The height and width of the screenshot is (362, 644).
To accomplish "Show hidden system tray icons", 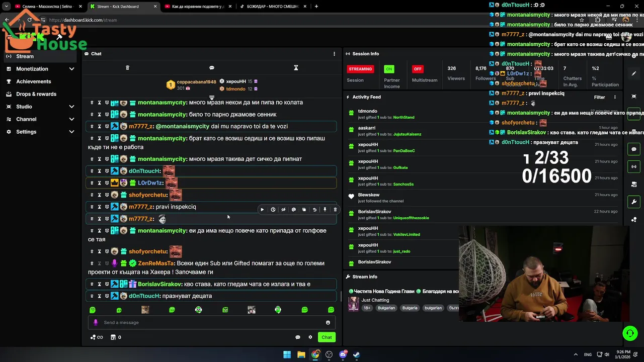I will (x=577, y=354).
